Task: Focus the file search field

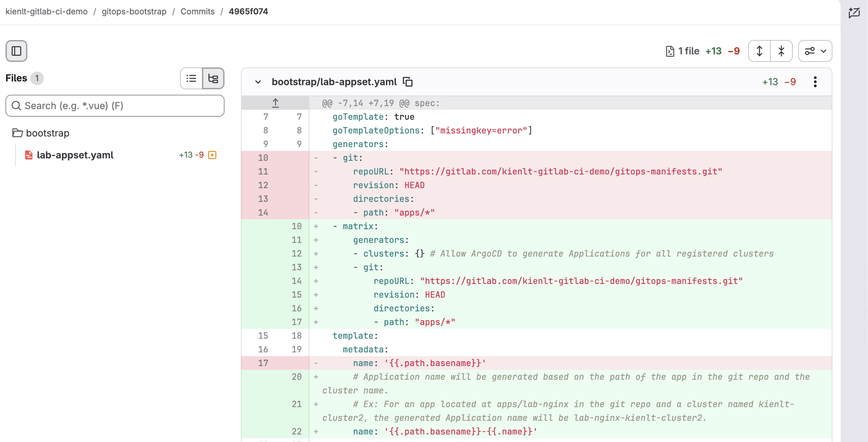Action: click(115, 106)
